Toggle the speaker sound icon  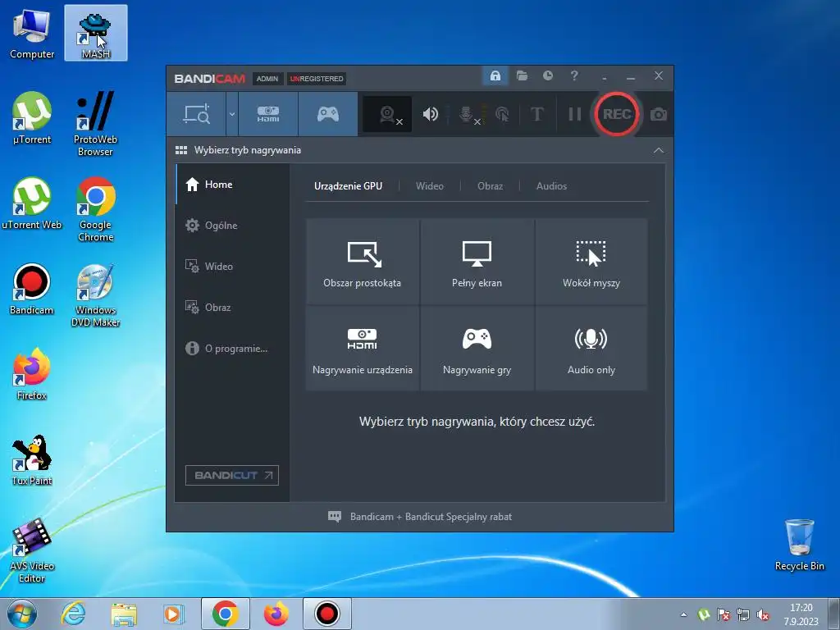[x=430, y=114]
